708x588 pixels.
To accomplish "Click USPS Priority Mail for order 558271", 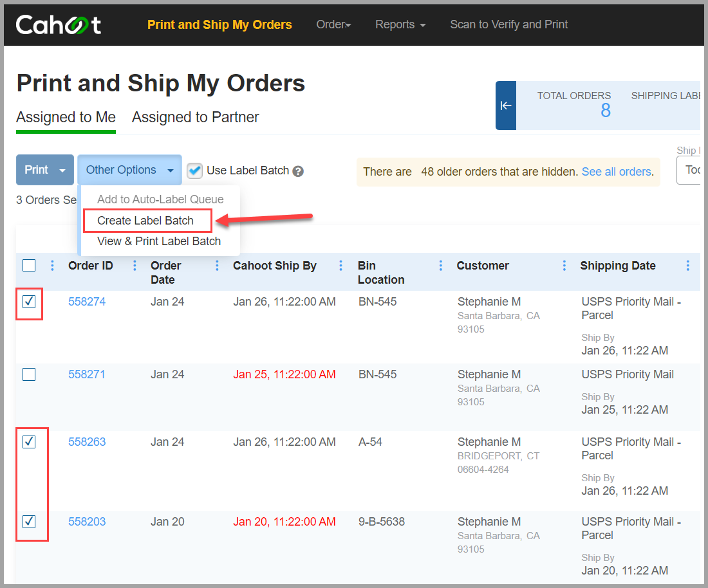I will pos(627,374).
